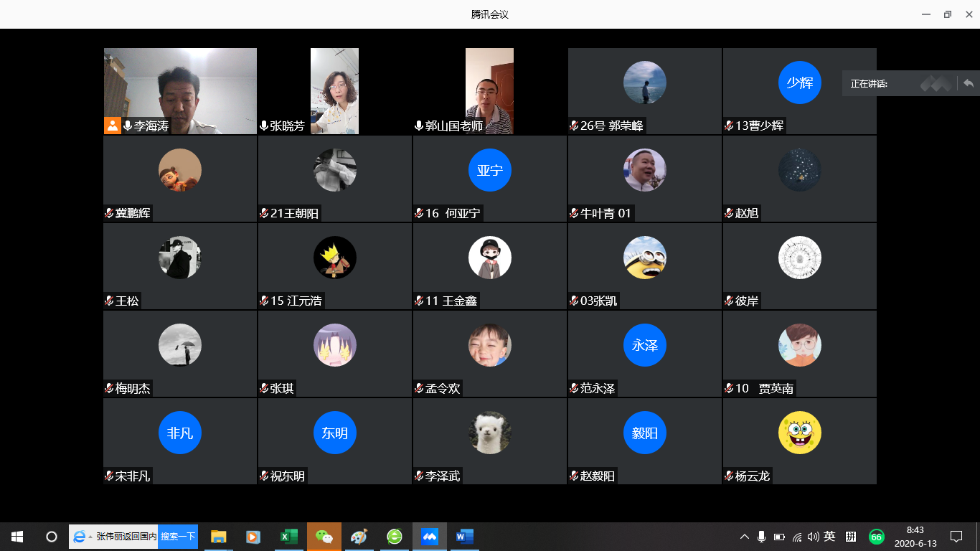
Task: Click the muted mic icon for 牛叶青 01
Action: pos(574,213)
